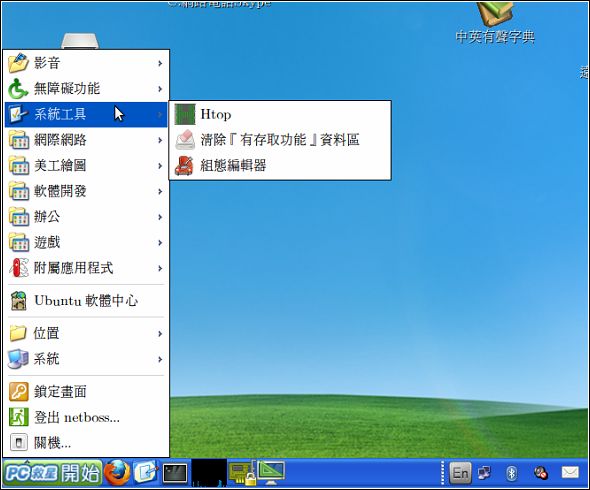Expand the 辦公 submenu arrow

click(160, 217)
